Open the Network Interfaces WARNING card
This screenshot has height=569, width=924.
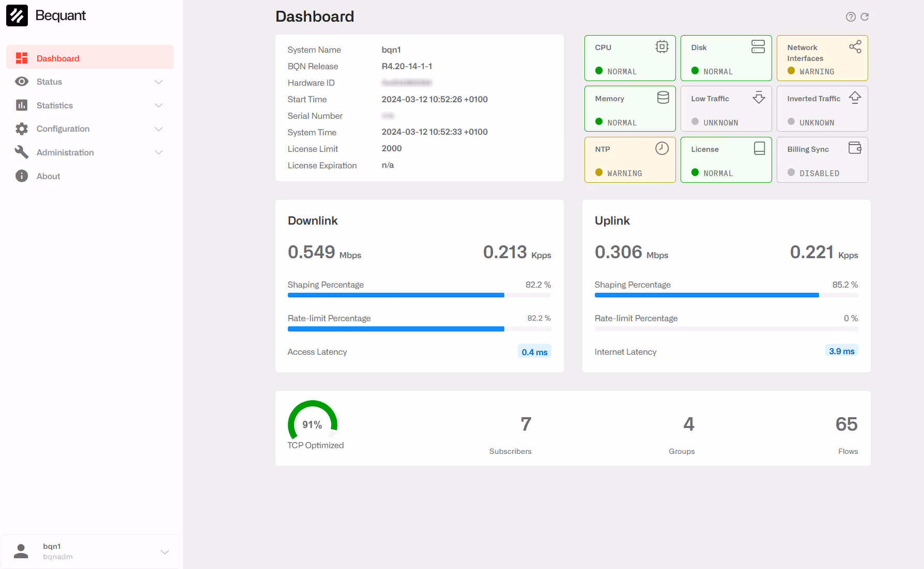coord(822,58)
